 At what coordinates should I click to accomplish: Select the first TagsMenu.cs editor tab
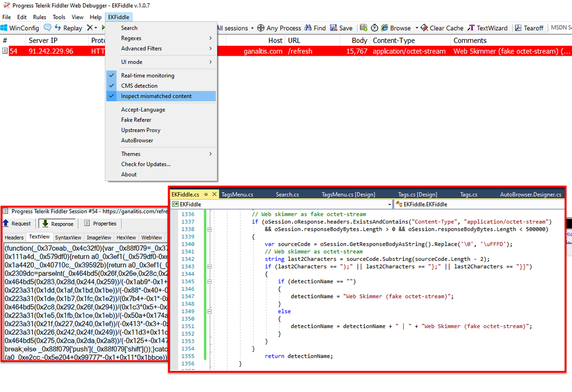pyautogui.click(x=237, y=195)
